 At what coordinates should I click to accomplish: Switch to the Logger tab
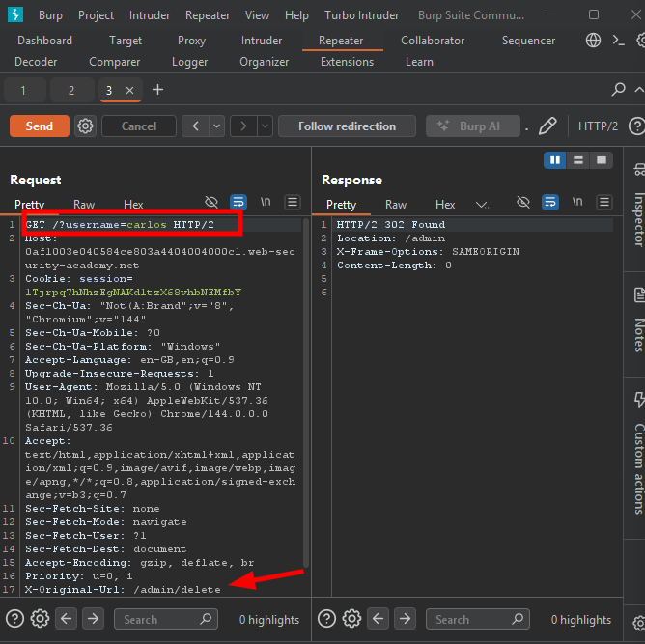(189, 62)
